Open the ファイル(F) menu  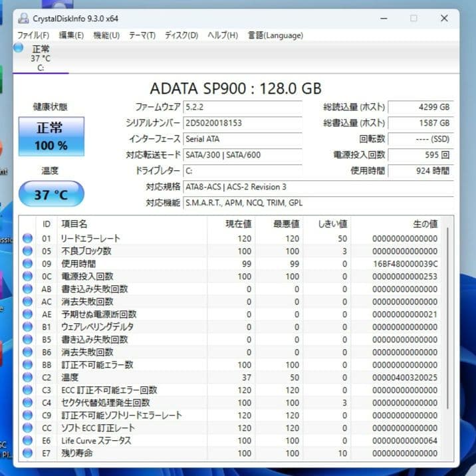33,35
